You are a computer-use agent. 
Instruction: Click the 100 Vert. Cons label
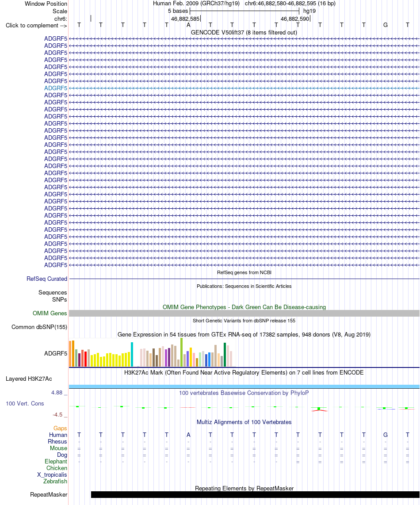coord(25,404)
